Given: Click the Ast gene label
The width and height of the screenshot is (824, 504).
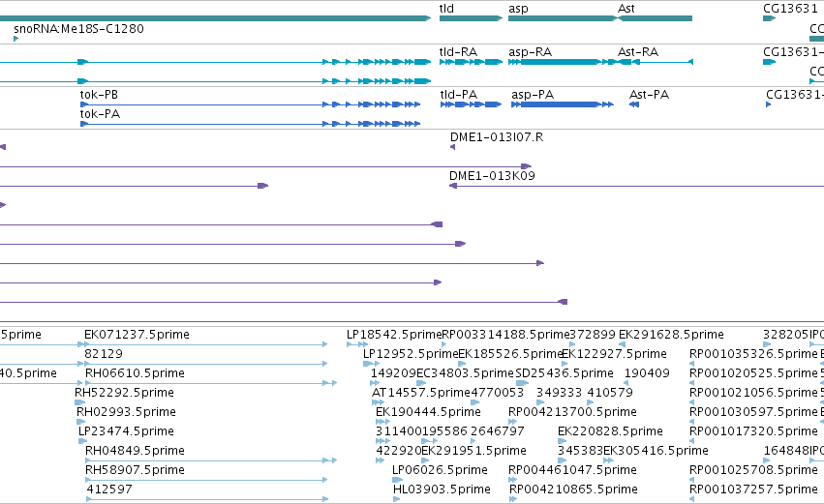Looking at the screenshot, I should (x=626, y=9).
